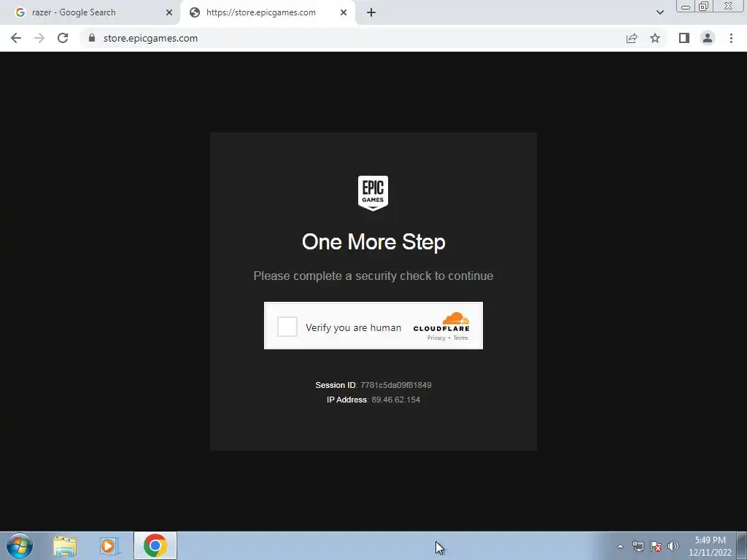Restore down the Chrome window
This screenshot has width=747, height=560.
tap(703, 6)
